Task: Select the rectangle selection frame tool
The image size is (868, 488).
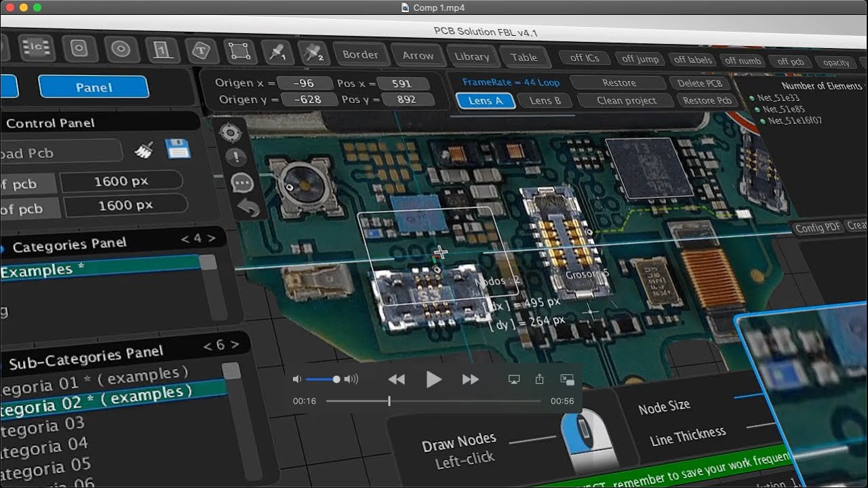Action: [239, 52]
